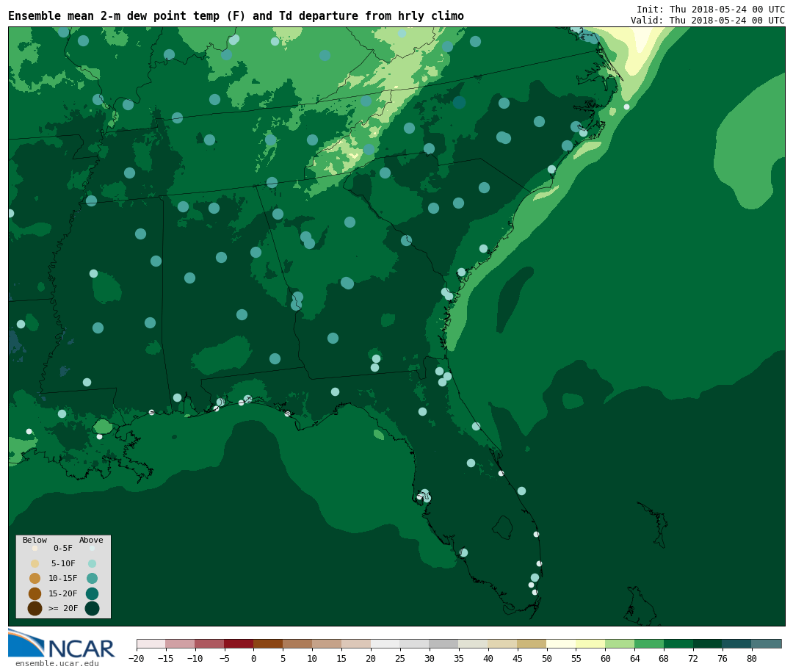This screenshot has height=672, width=793.
Task: Click the '0' colorbar tick label
Action: point(254,658)
